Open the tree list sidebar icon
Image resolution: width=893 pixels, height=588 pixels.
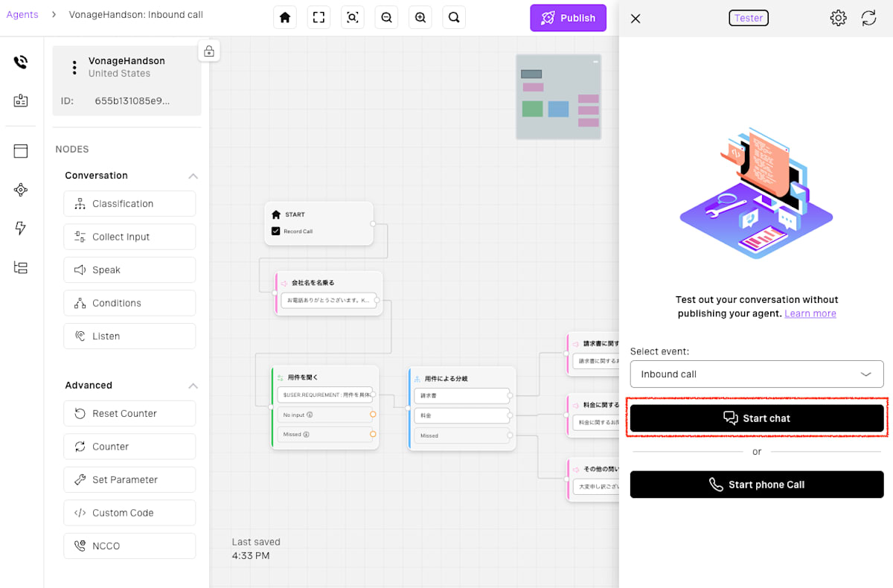[21, 267]
